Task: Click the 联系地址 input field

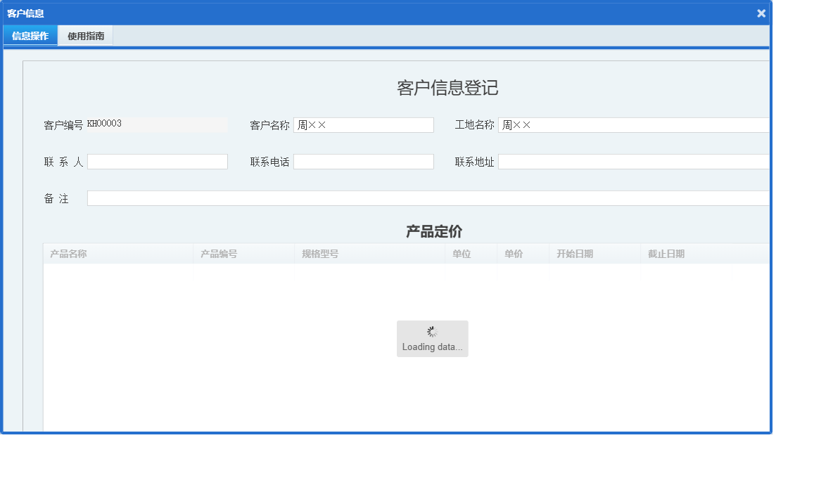Action: [633, 161]
